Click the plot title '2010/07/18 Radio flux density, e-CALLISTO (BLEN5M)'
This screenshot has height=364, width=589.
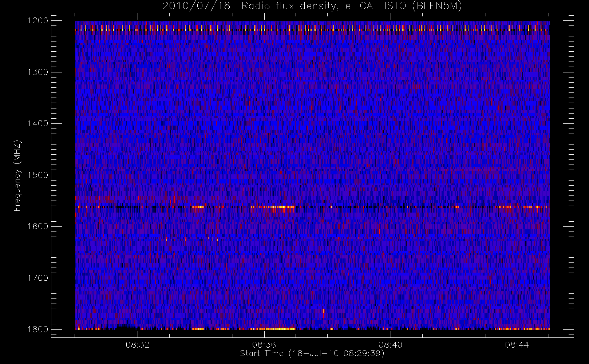[x=312, y=6]
